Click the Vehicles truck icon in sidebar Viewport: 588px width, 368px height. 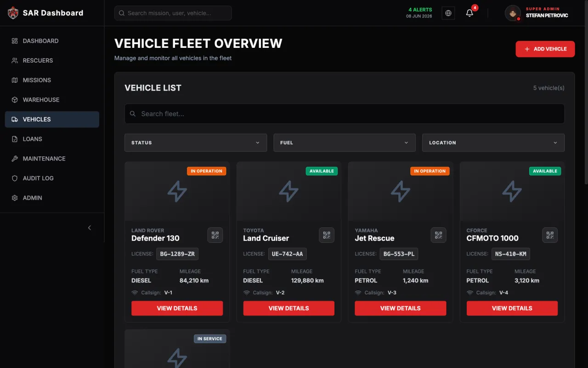click(15, 120)
